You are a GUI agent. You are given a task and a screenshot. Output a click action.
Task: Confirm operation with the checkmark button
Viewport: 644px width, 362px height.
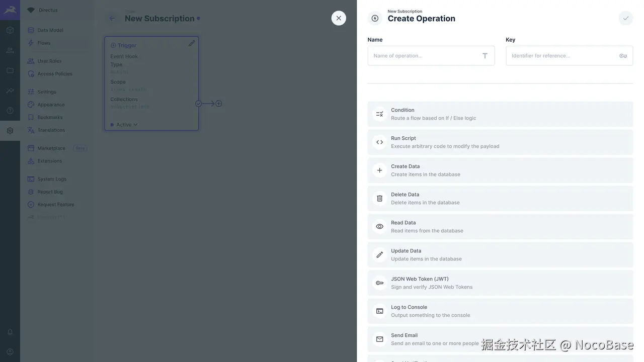(625, 18)
